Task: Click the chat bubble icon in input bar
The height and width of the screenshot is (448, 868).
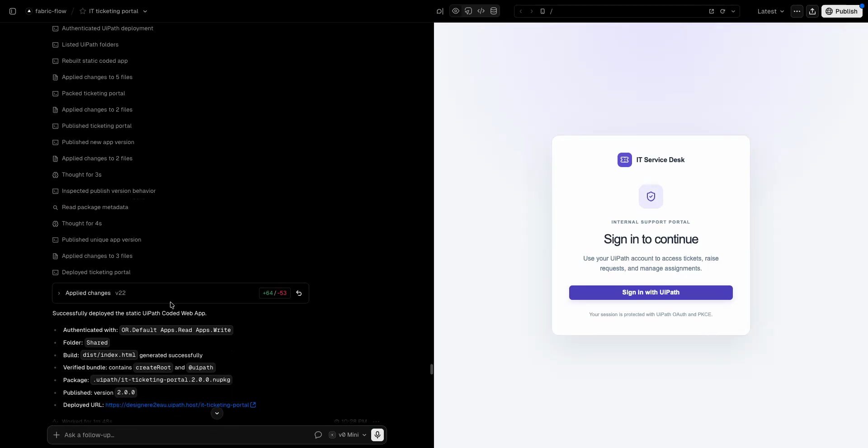Action: tap(318, 435)
